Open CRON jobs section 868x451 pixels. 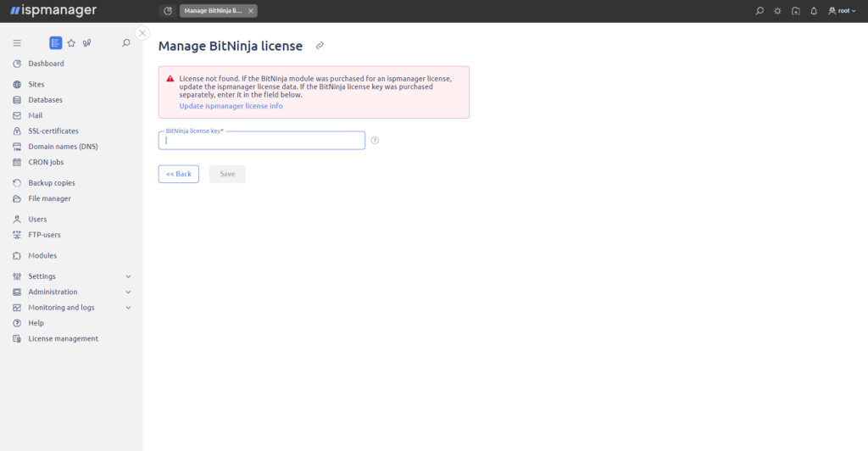(46, 162)
